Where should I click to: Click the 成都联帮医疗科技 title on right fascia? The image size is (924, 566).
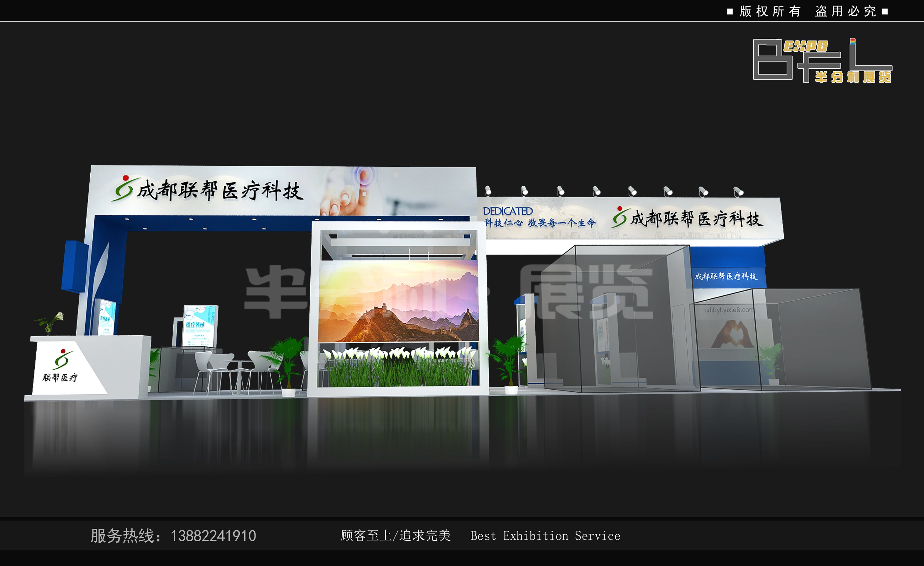click(x=696, y=219)
